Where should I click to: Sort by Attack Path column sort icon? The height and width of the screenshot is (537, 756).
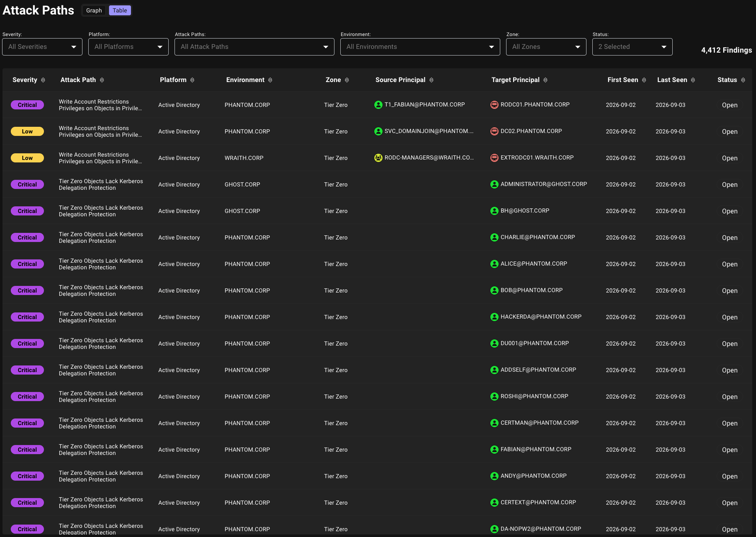(x=102, y=80)
